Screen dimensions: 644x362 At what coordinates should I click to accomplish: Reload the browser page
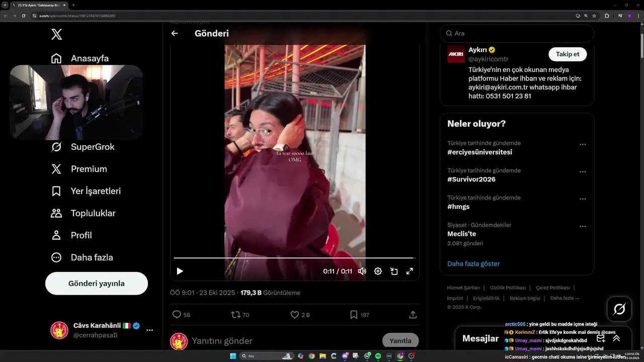pyautogui.click(x=23, y=16)
